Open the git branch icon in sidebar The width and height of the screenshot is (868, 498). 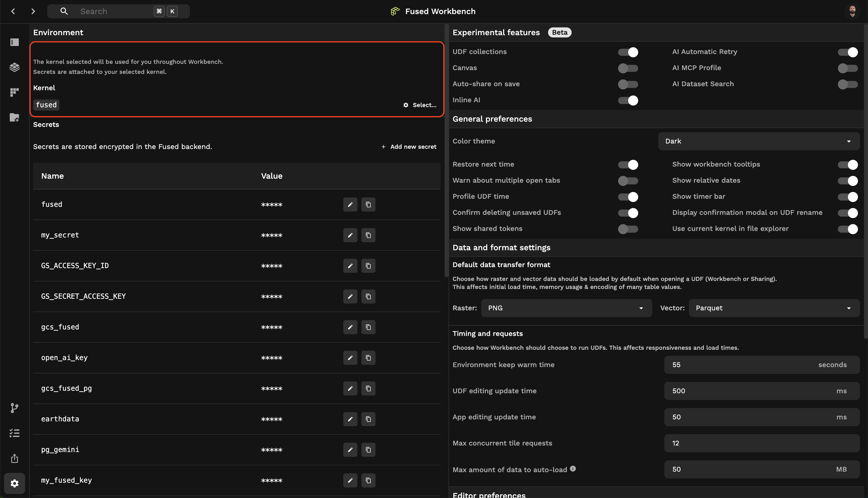click(14, 408)
